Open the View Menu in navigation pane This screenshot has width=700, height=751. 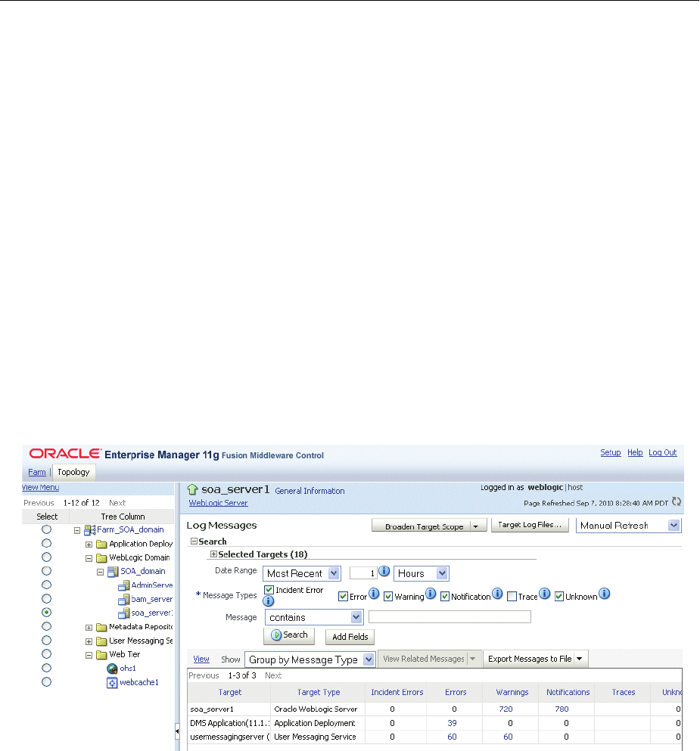[x=41, y=488]
